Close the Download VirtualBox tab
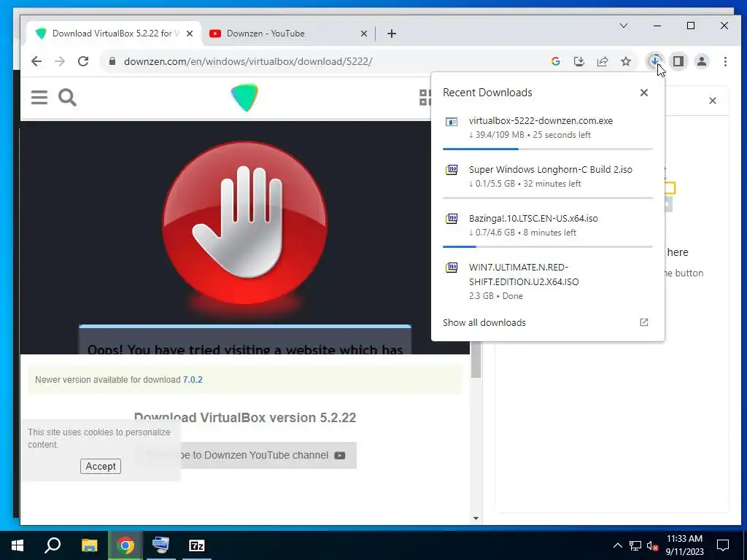747x560 pixels. [x=190, y=34]
